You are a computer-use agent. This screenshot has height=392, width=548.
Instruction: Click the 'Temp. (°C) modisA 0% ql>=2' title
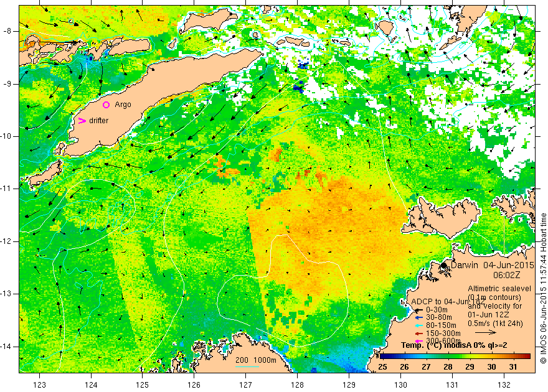tap(454, 345)
